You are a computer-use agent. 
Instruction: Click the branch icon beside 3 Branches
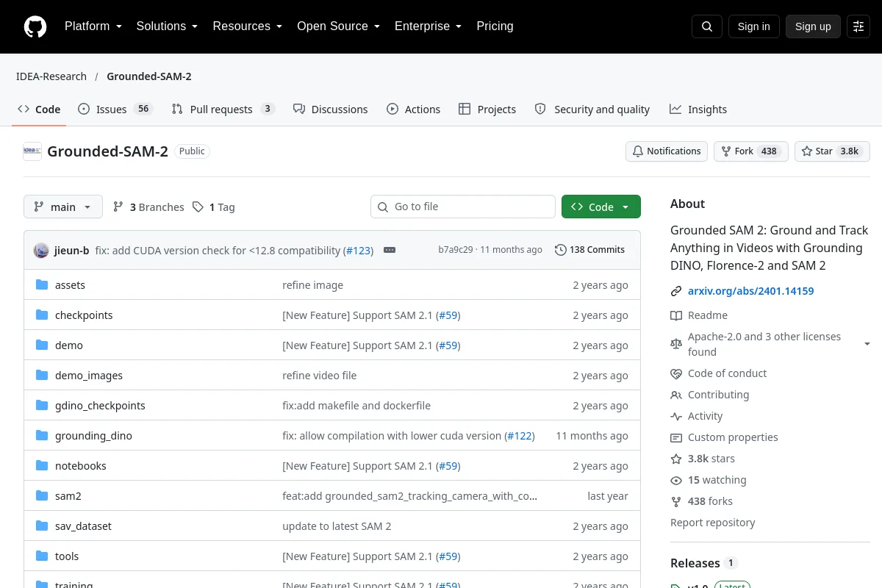pos(118,207)
